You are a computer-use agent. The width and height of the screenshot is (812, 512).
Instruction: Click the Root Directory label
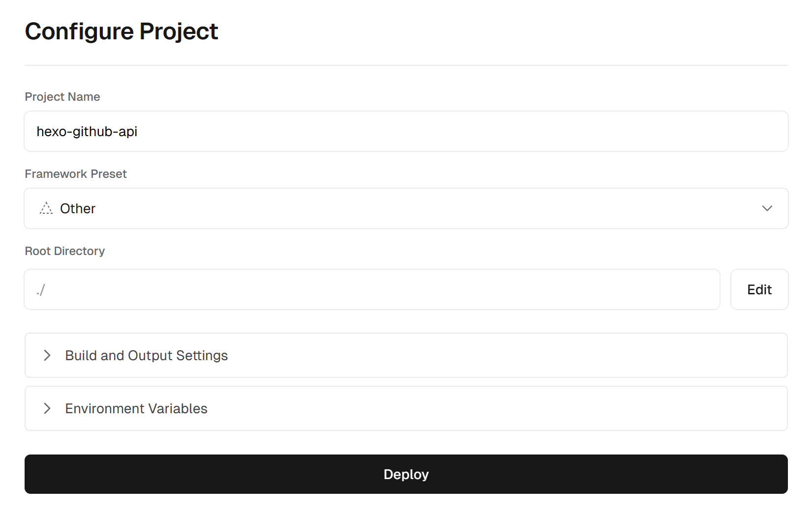[x=65, y=251]
